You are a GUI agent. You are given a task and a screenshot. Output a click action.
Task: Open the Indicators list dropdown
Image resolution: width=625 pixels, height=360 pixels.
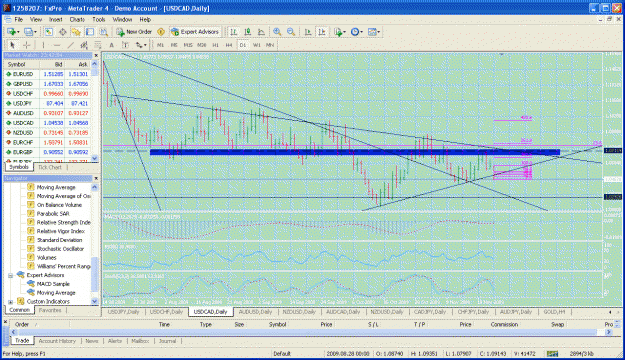coord(340,32)
